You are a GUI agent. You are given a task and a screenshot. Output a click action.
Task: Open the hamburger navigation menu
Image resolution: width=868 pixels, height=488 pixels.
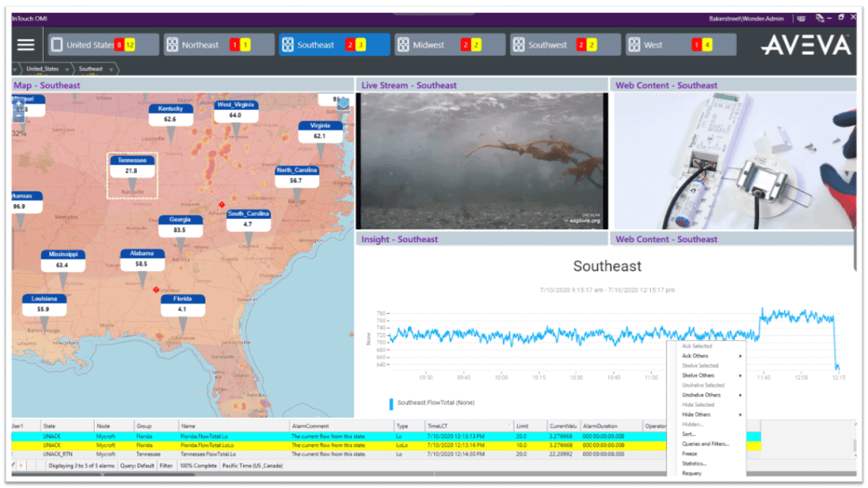click(26, 45)
